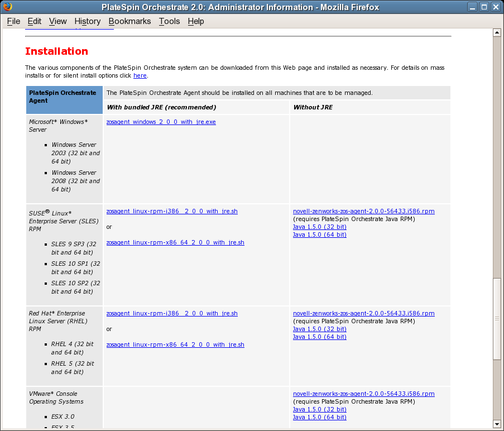
Task: Click 'SLES 10 SP2' list item
Action: coord(75,288)
